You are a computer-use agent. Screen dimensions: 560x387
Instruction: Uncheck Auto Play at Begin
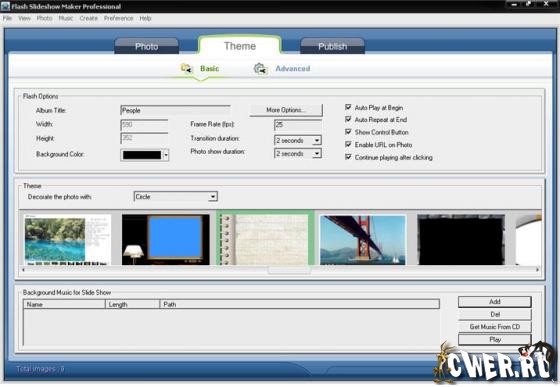click(x=348, y=107)
